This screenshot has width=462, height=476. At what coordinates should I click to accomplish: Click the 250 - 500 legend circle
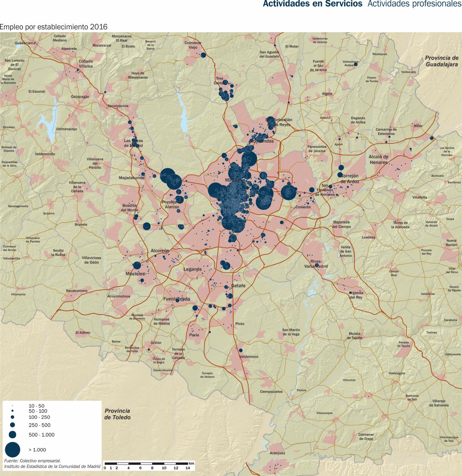tap(12, 425)
